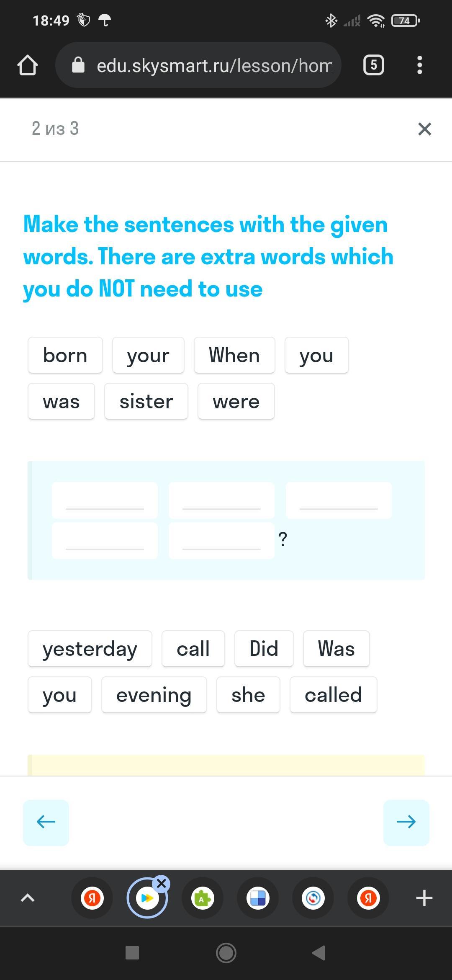Tap the address bar URL
The height and width of the screenshot is (980, 452).
(214, 66)
